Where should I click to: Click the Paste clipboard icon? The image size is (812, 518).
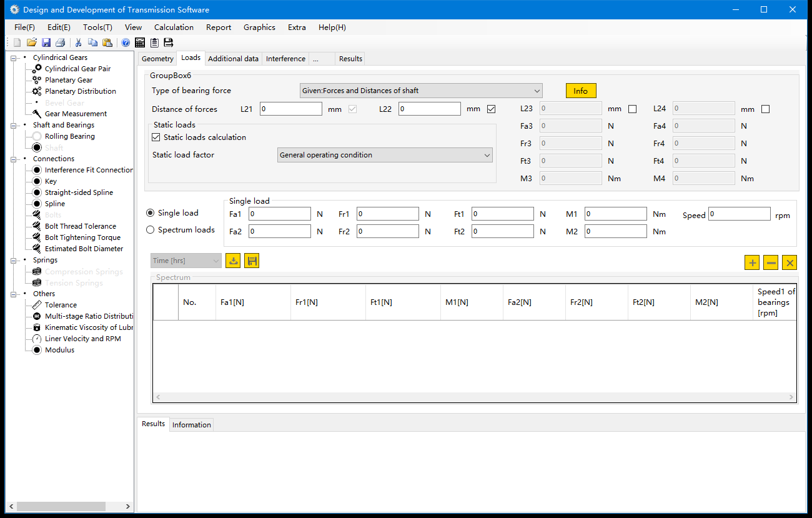pyautogui.click(x=107, y=42)
